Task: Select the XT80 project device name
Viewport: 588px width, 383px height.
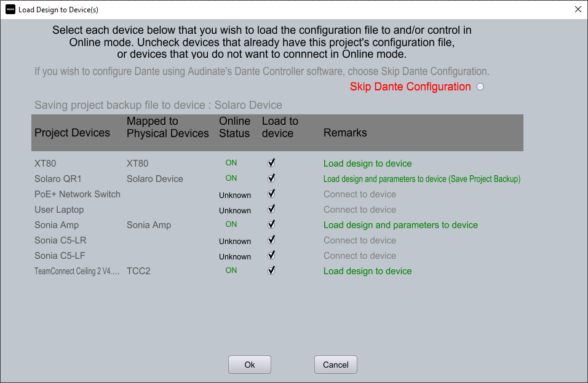Action: tap(45, 164)
